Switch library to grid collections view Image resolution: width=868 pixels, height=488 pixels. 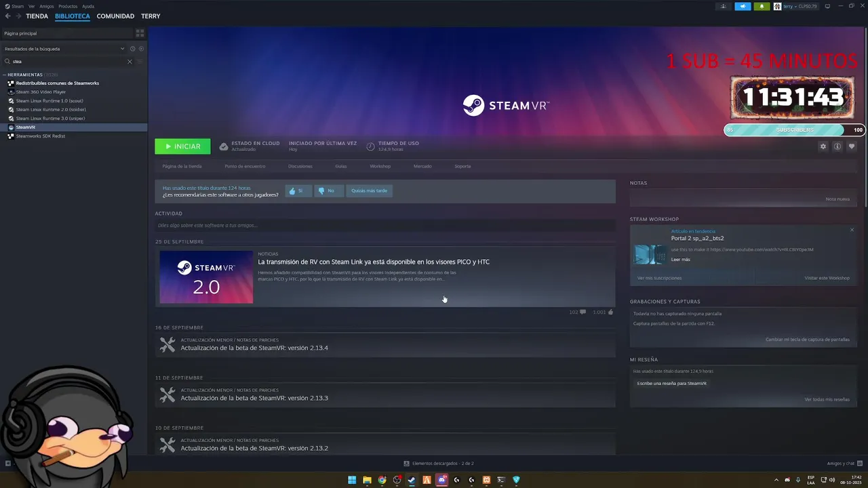(140, 33)
